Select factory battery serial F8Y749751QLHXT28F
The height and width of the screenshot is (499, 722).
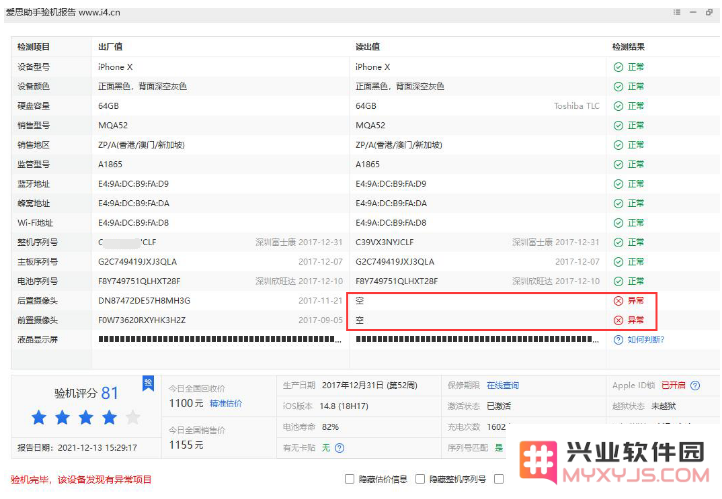click(x=139, y=281)
